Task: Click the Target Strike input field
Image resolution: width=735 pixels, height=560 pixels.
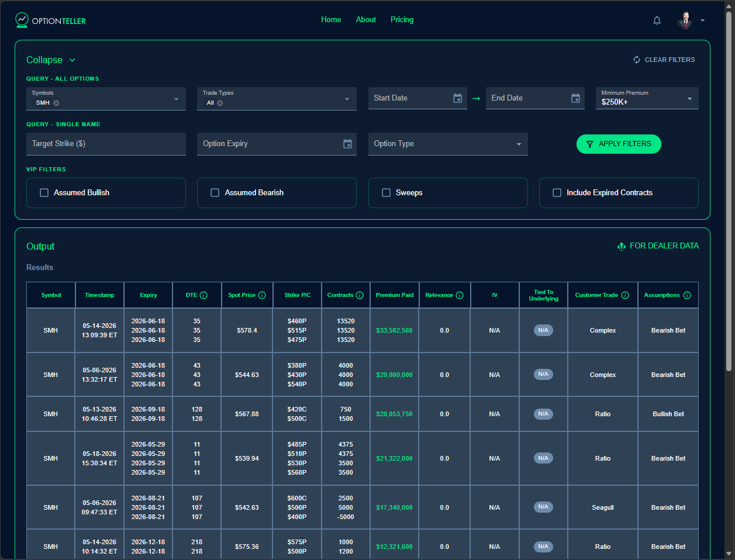Action: point(106,144)
